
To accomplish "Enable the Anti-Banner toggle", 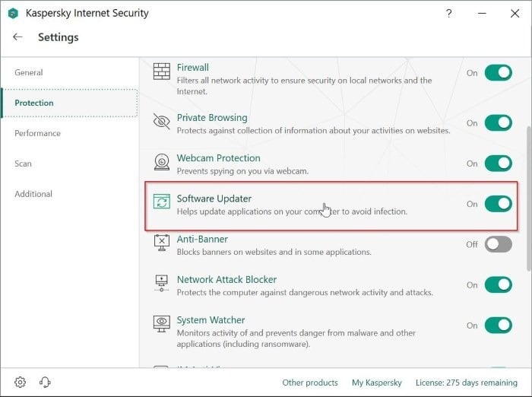I will (498, 244).
